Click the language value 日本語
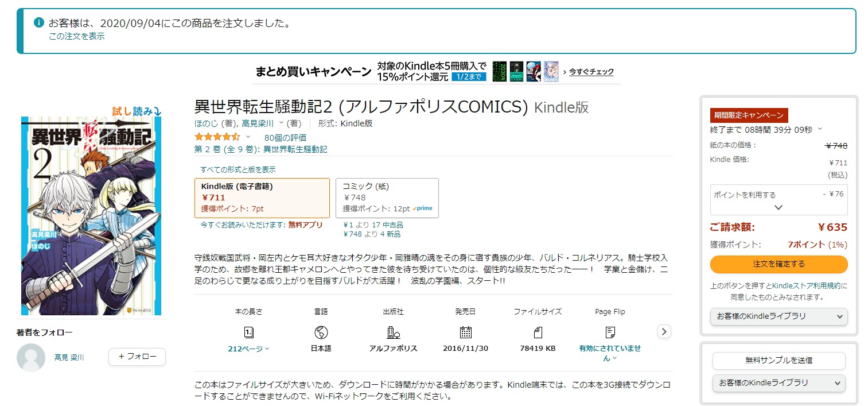This screenshot has height=406, width=868. tap(321, 349)
